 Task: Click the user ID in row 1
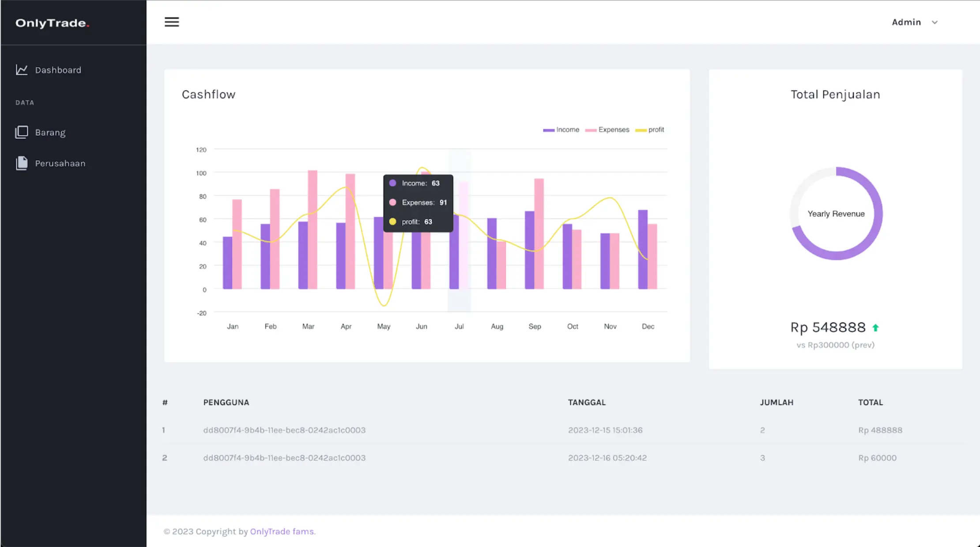284,430
